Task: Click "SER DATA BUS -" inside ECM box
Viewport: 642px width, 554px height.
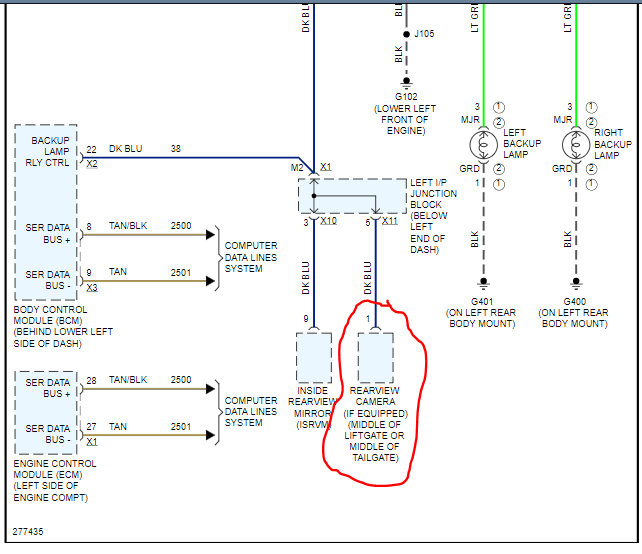Action: point(47,434)
